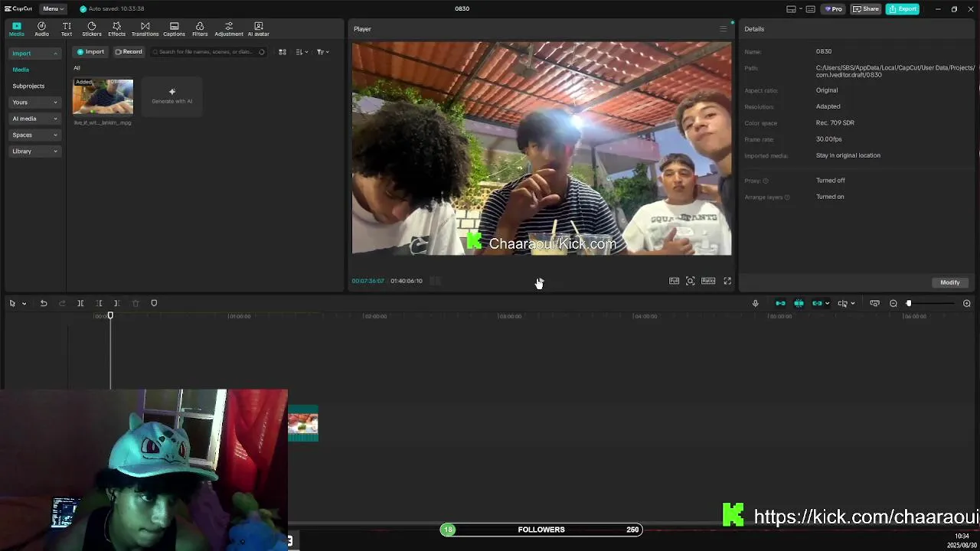Click the Full quality preview button

point(674,281)
